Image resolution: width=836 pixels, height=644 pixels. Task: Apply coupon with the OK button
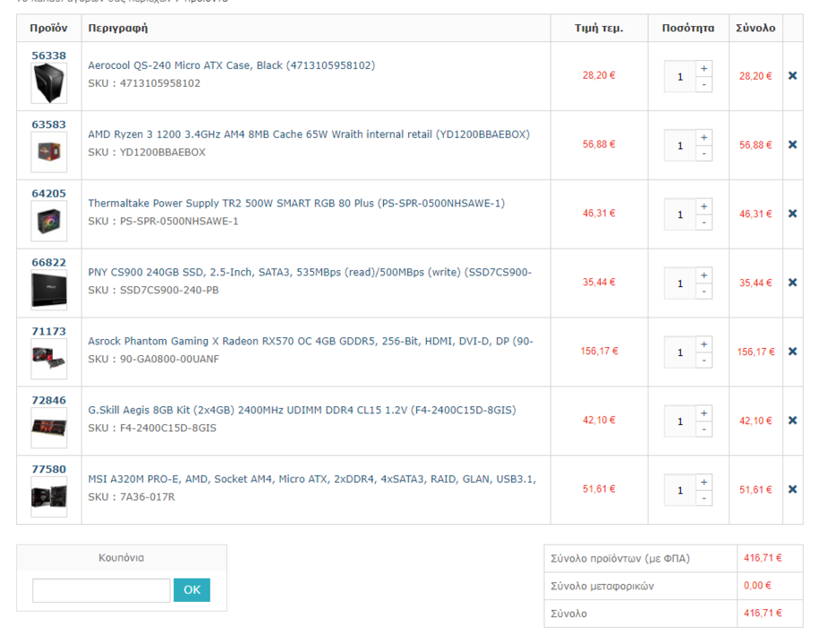pos(192,590)
